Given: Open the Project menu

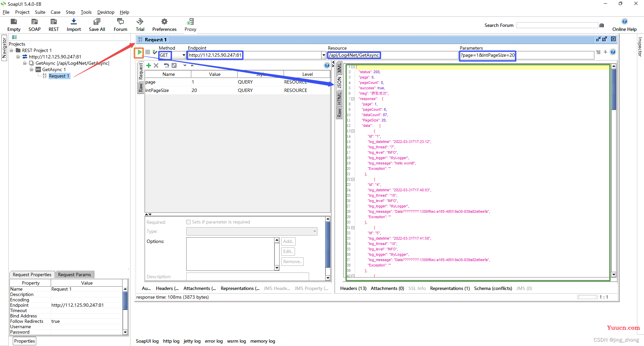Looking at the screenshot, I should point(22,12).
